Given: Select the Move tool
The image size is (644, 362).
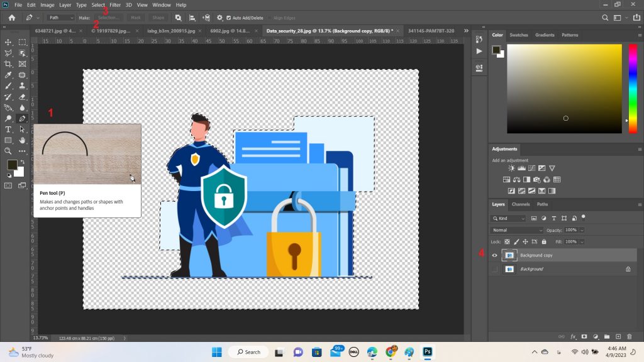Looking at the screenshot, I should (x=9, y=42).
